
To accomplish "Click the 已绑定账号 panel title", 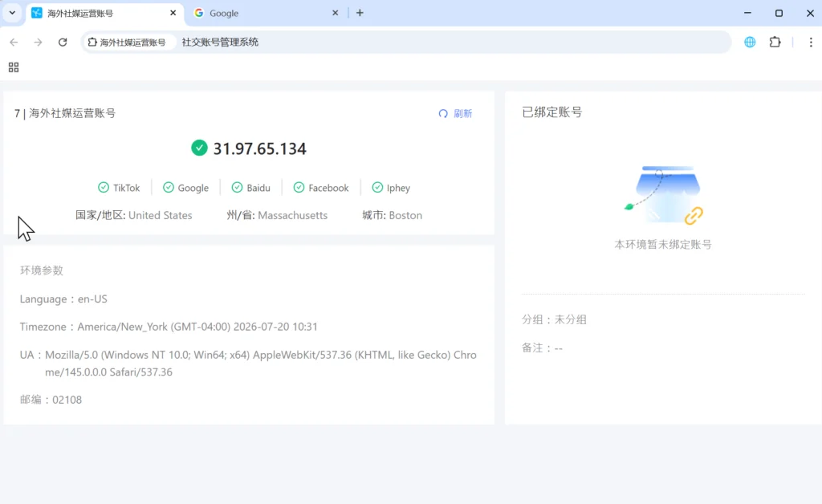I will click(x=552, y=112).
